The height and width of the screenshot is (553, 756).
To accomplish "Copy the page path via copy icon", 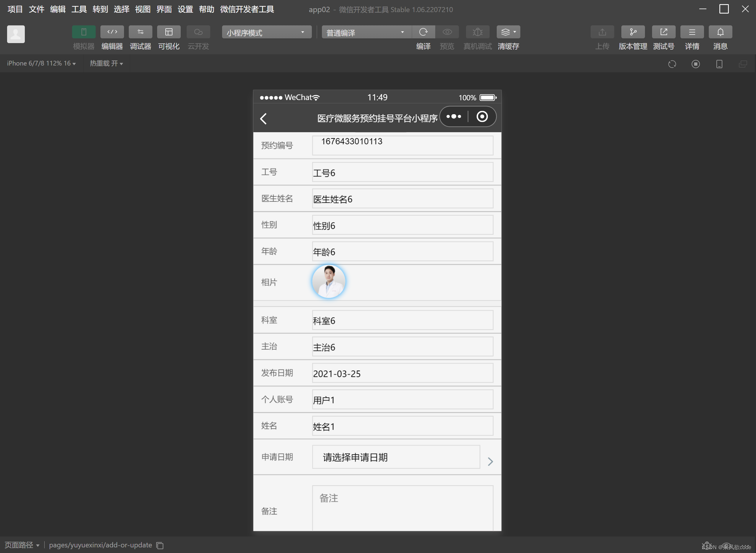I will (x=159, y=545).
